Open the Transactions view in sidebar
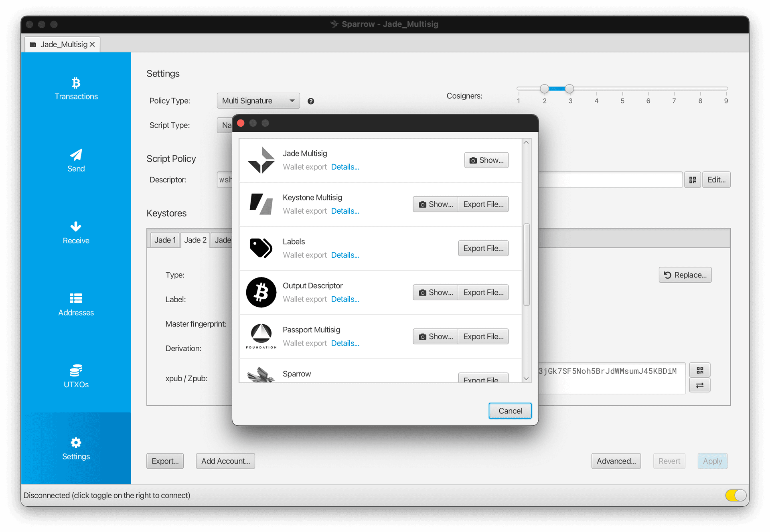 [76, 89]
